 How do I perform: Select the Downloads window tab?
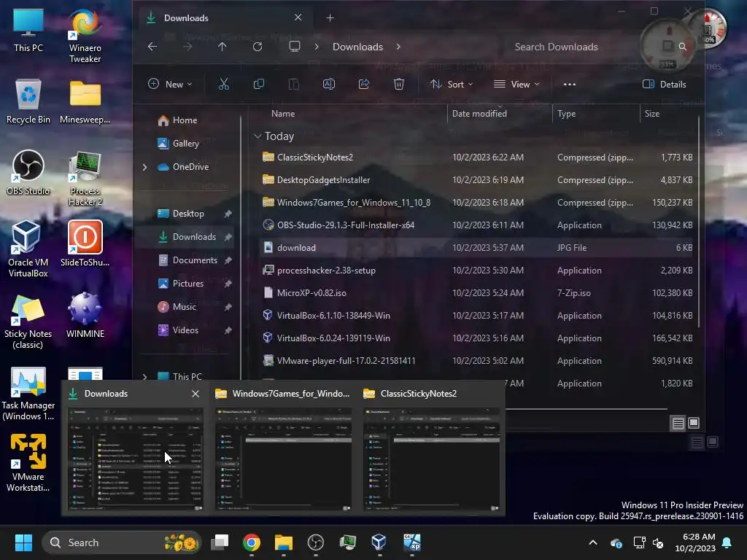(225, 18)
